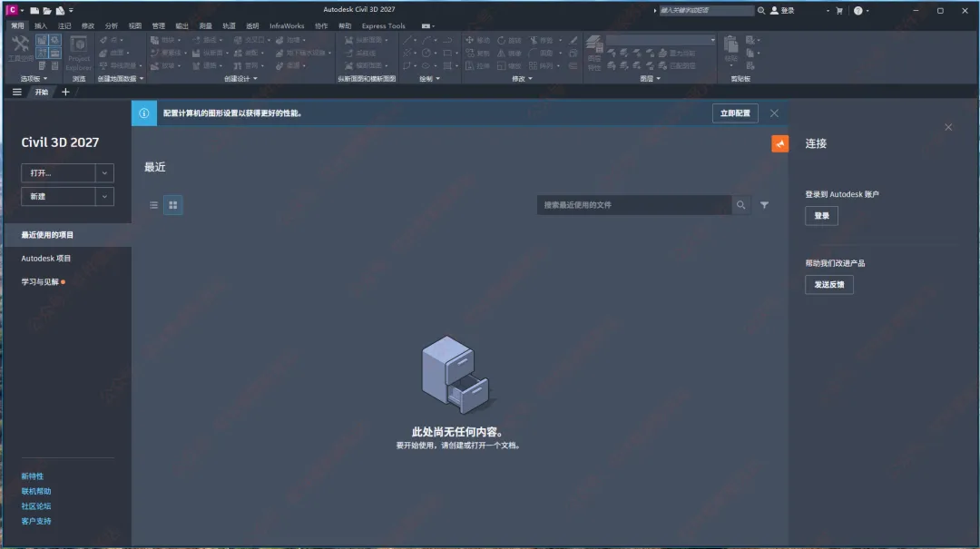Click the Open folder quick-access icon
Image resolution: width=980 pixels, height=549 pixels.
click(x=47, y=11)
